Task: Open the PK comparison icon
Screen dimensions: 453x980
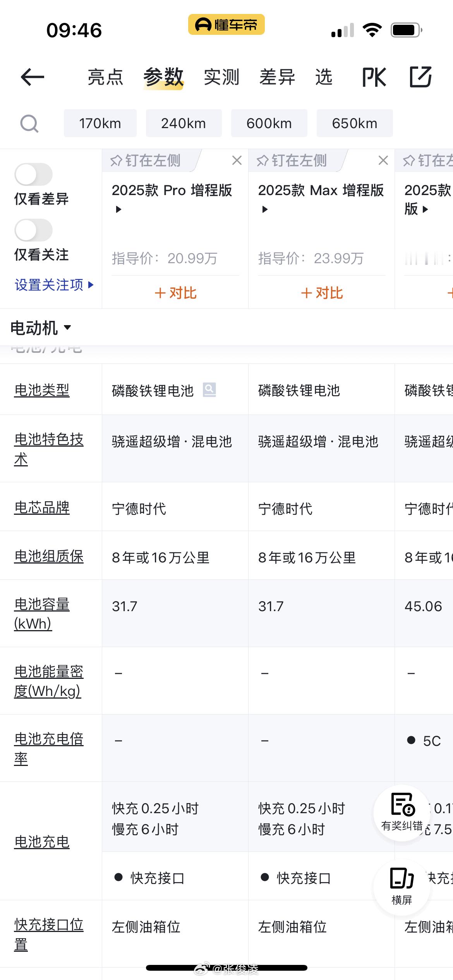Action: point(374,77)
